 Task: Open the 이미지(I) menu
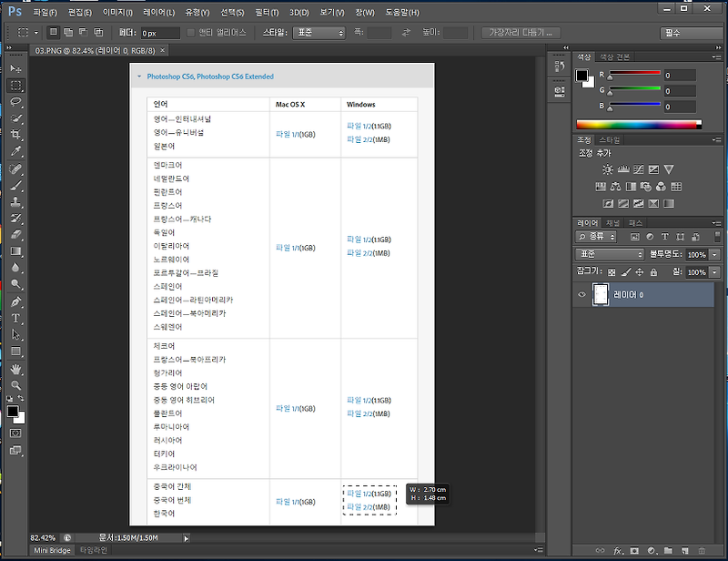pyautogui.click(x=117, y=13)
